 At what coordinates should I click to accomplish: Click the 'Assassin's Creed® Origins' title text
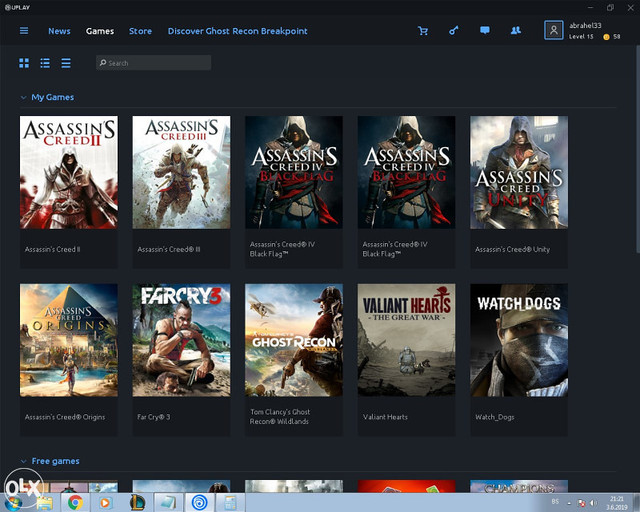[65, 417]
